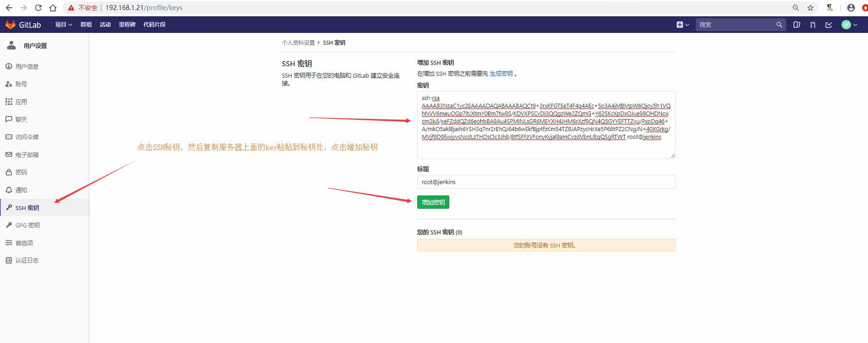The width and height of the screenshot is (868, 343).
Task: Click the 您的 SSH 密钥 (0) heading
Action: point(440,232)
